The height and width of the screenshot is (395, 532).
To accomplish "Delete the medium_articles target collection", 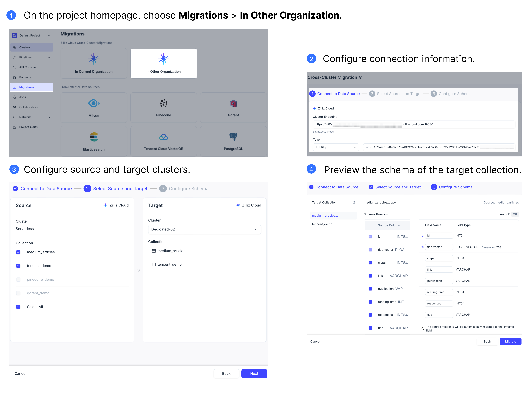I will point(353,216).
